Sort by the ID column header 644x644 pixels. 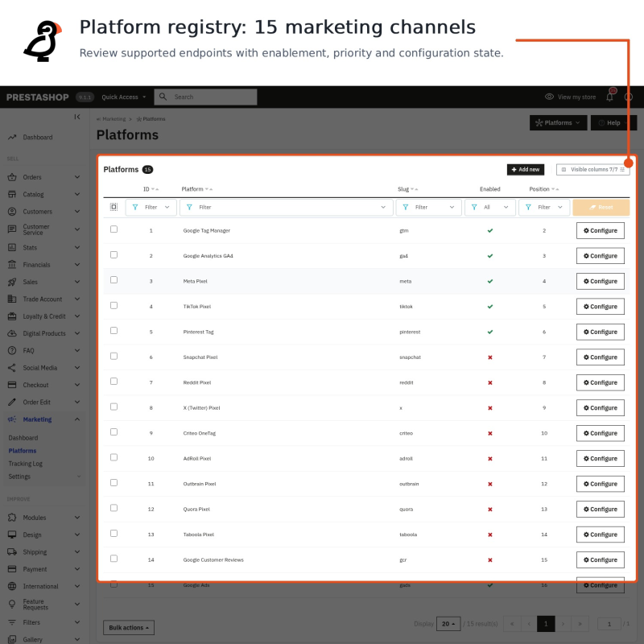[147, 189]
